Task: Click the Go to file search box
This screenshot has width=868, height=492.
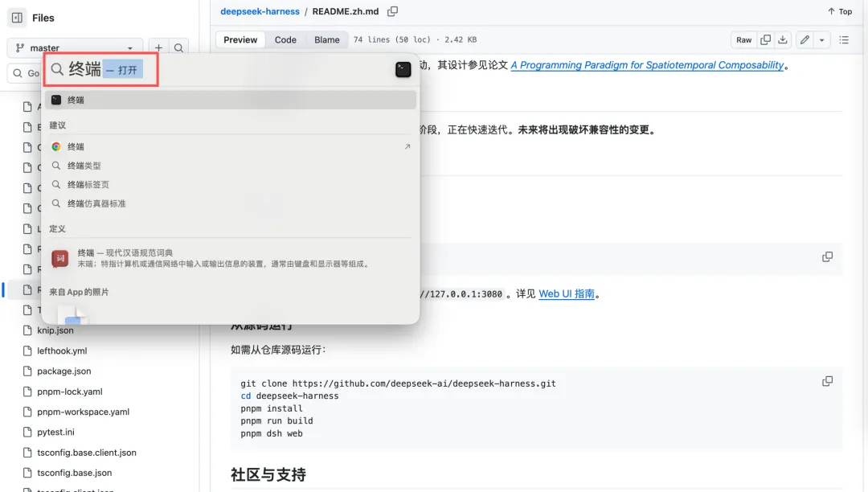Action: (26, 73)
